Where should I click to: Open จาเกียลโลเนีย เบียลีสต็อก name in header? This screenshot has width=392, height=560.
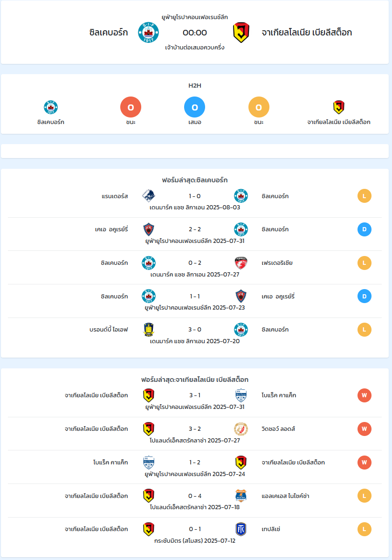coord(307,33)
